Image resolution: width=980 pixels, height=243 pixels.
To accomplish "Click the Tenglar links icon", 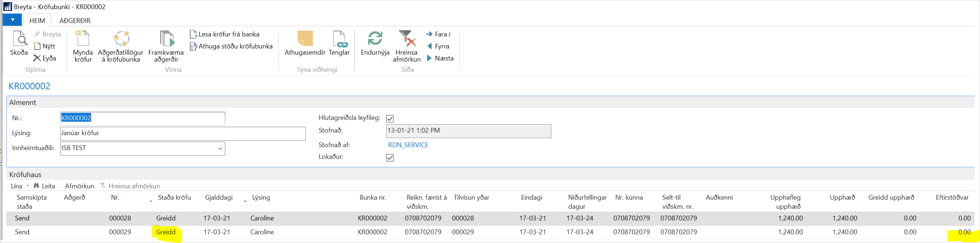I will [339, 39].
